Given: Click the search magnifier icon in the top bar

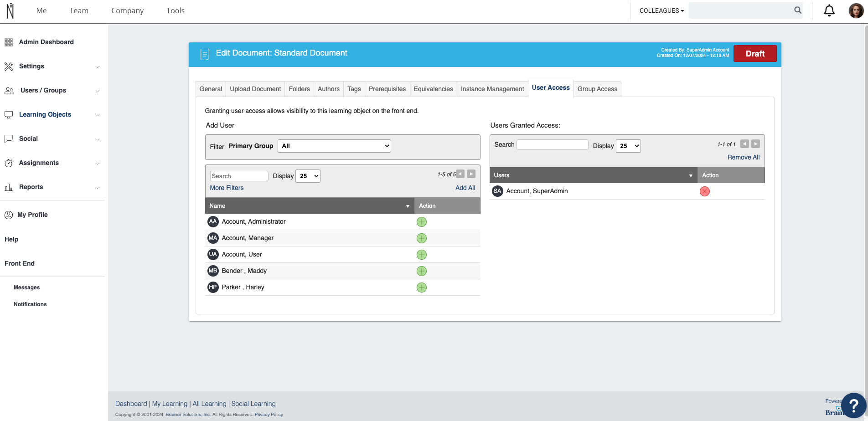Looking at the screenshot, I should coord(798,10).
